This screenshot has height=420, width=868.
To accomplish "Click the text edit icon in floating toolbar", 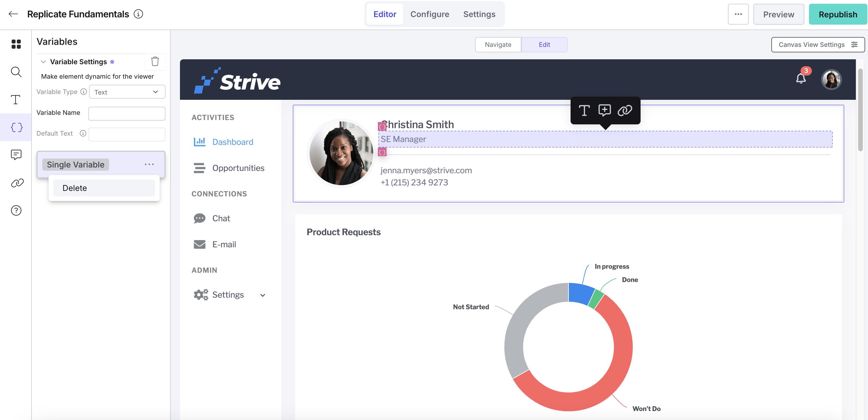I will click(584, 110).
